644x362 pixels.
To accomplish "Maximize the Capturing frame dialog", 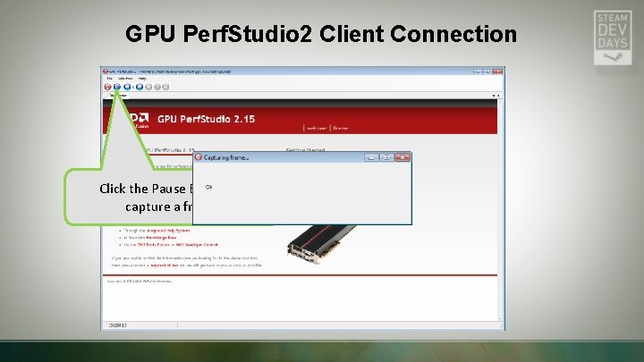I will click(386, 157).
